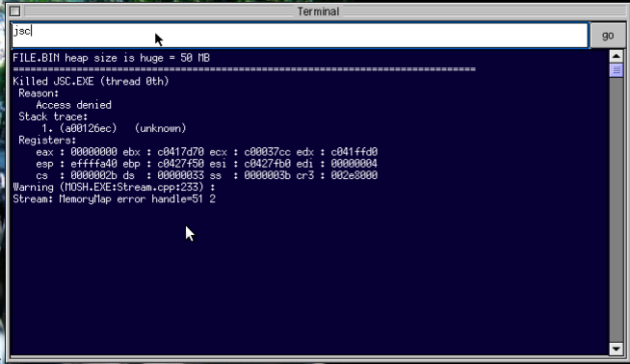Screen dimensions: 630x364
Task: Click the 'Registers:' label
Action: click(47, 141)
